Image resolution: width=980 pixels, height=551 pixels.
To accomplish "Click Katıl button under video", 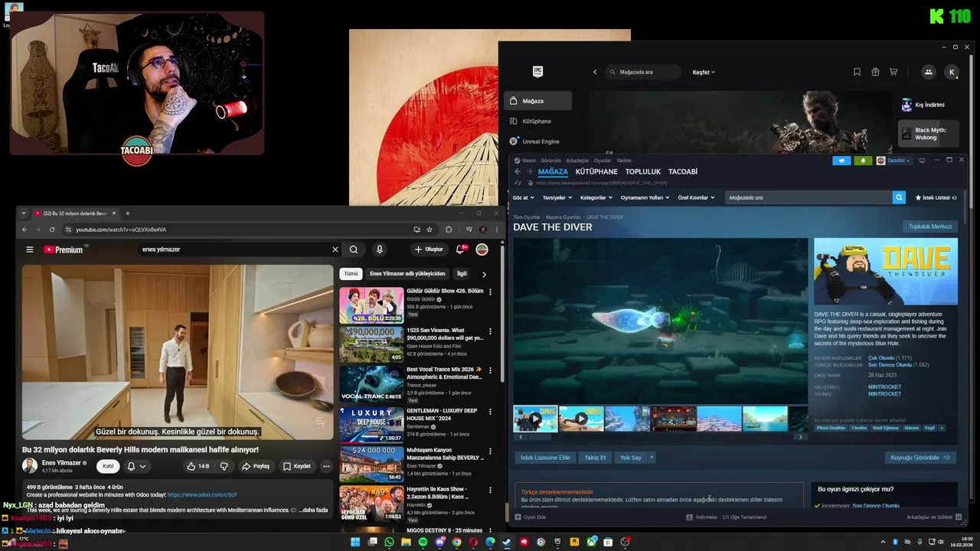I will tap(108, 466).
